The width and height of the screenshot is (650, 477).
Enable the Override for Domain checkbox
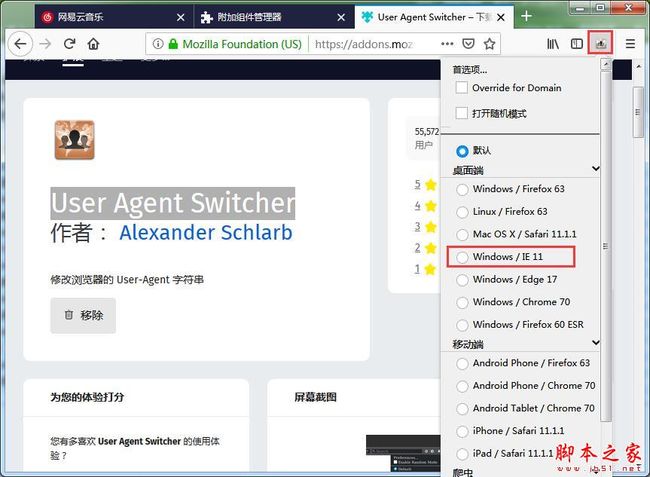pos(461,88)
